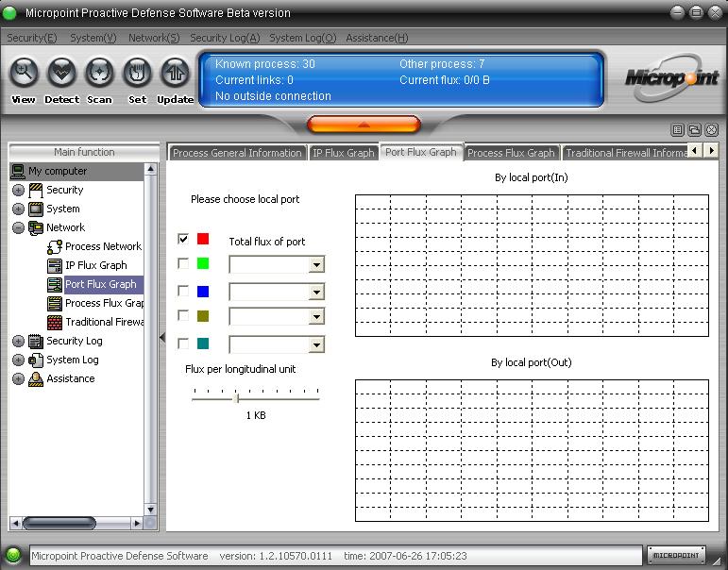Image resolution: width=728 pixels, height=570 pixels.
Task: Enable the teal port checkbox
Action: pos(183,344)
